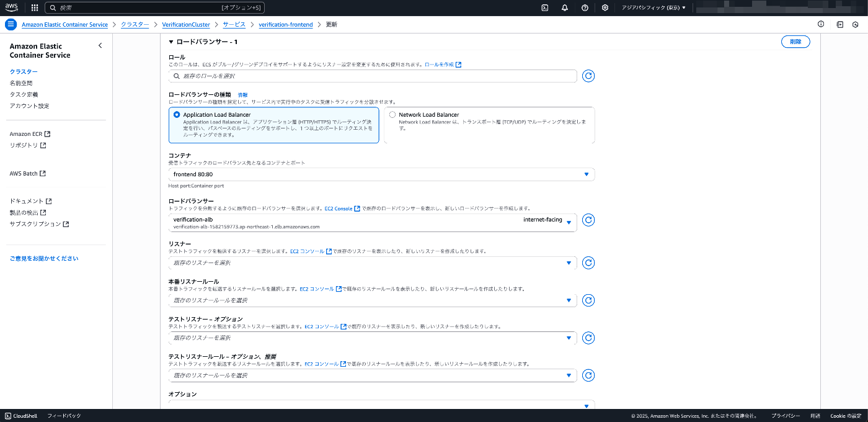This screenshot has height=422, width=868.
Task: Refresh the role list
Action: pos(588,76)
